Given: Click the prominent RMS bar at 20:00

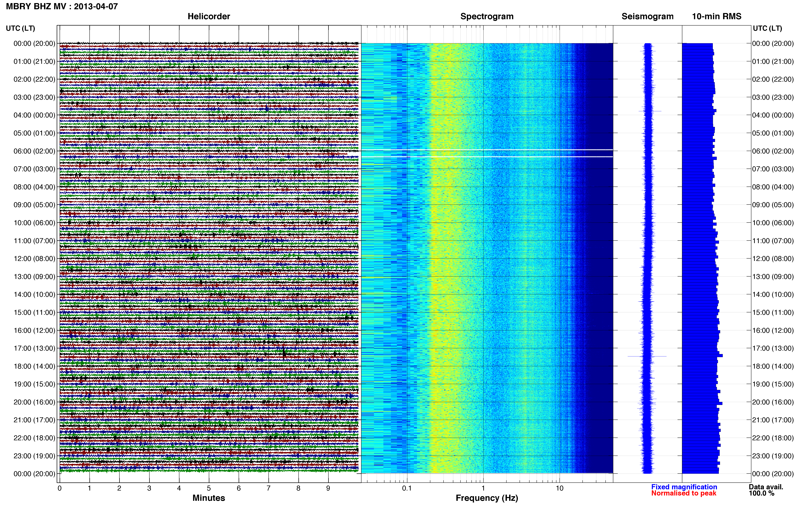Looking at the screenshot, I should 702,403.
